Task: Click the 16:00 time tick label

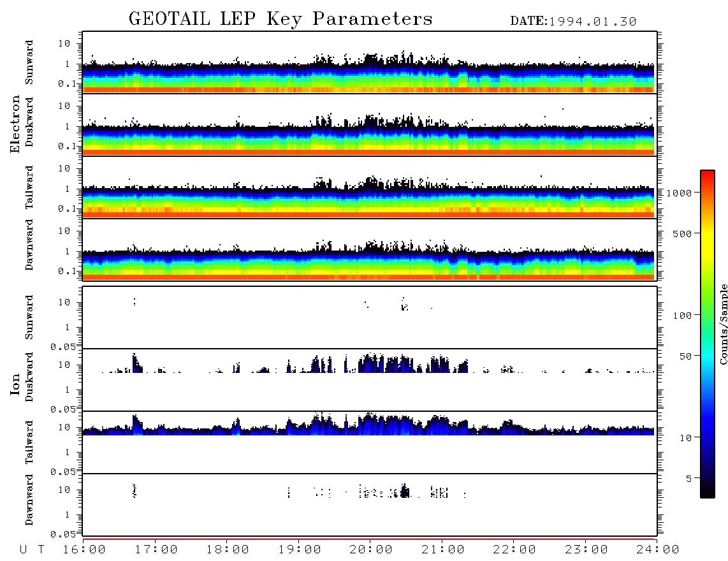Action: (84, 550)
